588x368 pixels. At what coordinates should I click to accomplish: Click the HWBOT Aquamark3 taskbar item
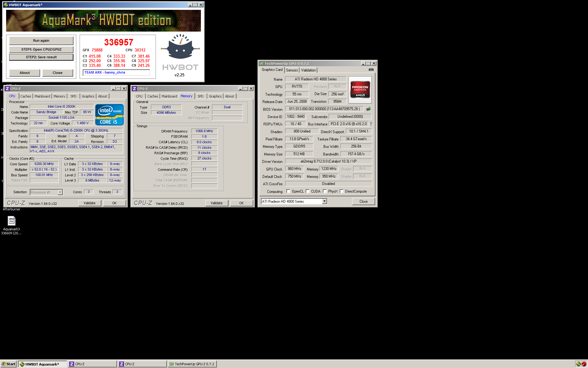tap(42, 364)
